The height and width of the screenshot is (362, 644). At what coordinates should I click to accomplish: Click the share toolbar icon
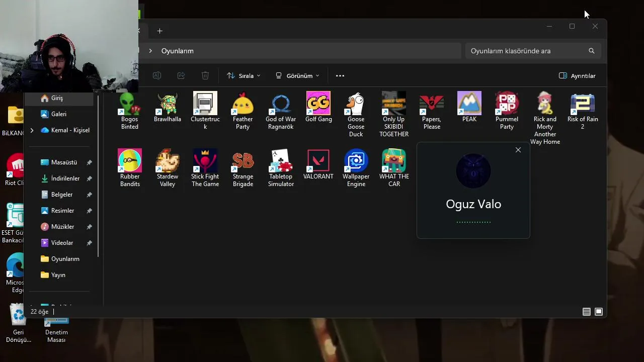[x=181, y=76]
